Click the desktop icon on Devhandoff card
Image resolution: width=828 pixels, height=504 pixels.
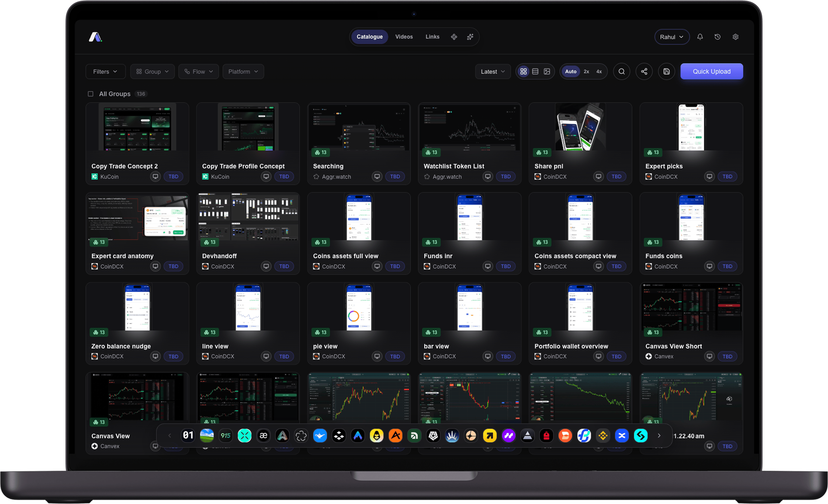point(266,266)
